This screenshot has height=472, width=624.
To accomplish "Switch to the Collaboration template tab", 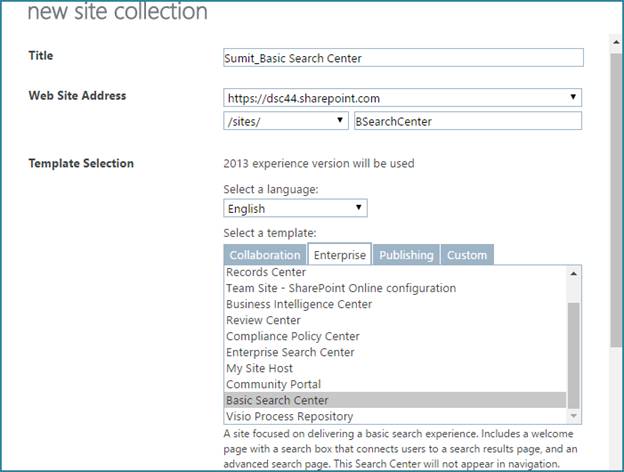I will (265, 255).
